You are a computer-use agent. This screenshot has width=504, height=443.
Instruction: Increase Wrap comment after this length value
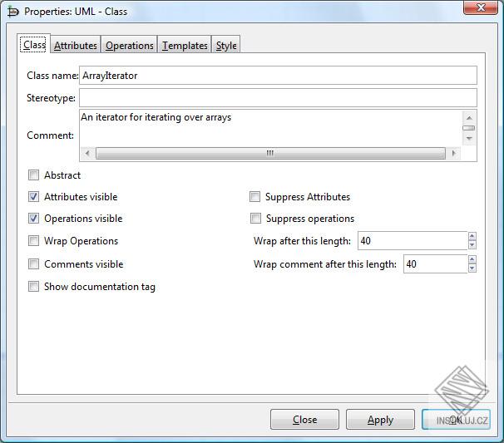472,259
